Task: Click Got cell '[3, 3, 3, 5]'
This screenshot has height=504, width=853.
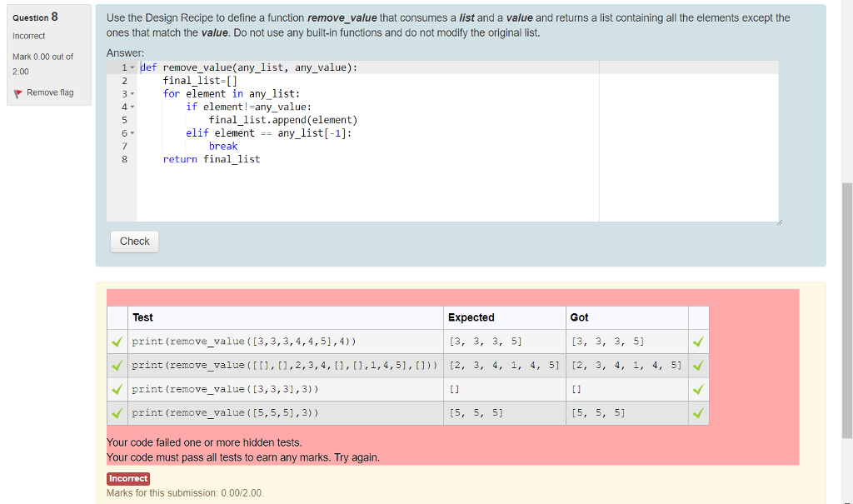Action: (x=607, y=342)
